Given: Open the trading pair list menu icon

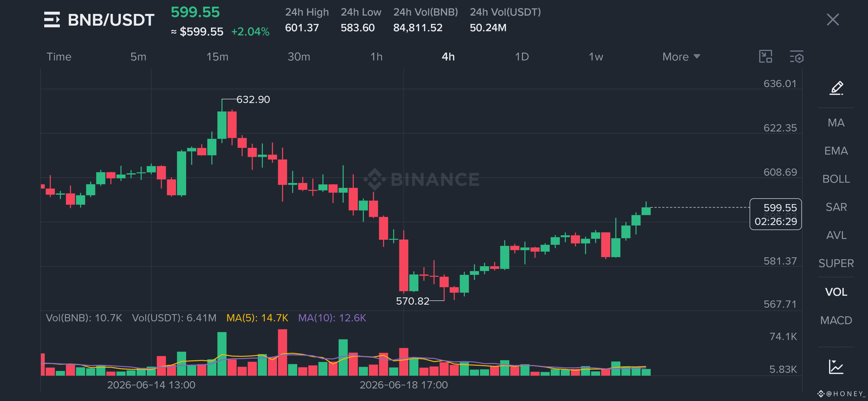Looking at the screenshot, I should tap(52, 19).
